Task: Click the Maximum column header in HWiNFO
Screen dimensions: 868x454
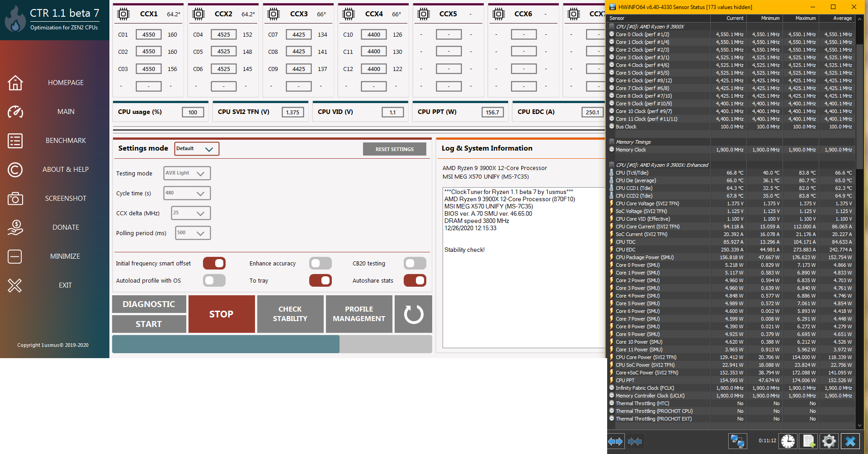Action: click(x=801, y=18)
